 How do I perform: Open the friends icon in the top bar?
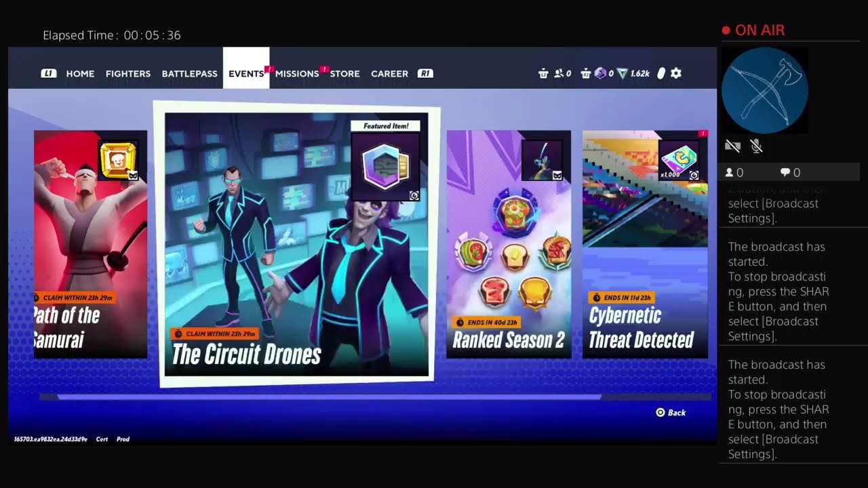[x=559, y=73]
